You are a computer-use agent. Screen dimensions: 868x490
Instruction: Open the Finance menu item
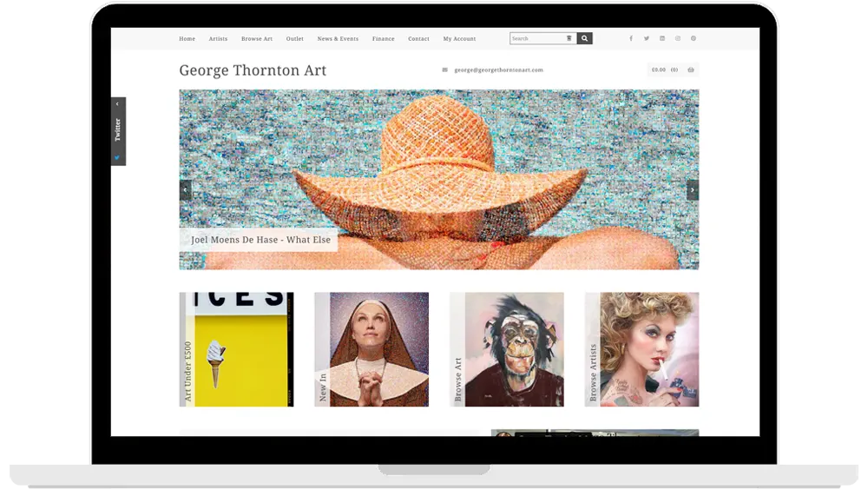[x=383, y=39]
